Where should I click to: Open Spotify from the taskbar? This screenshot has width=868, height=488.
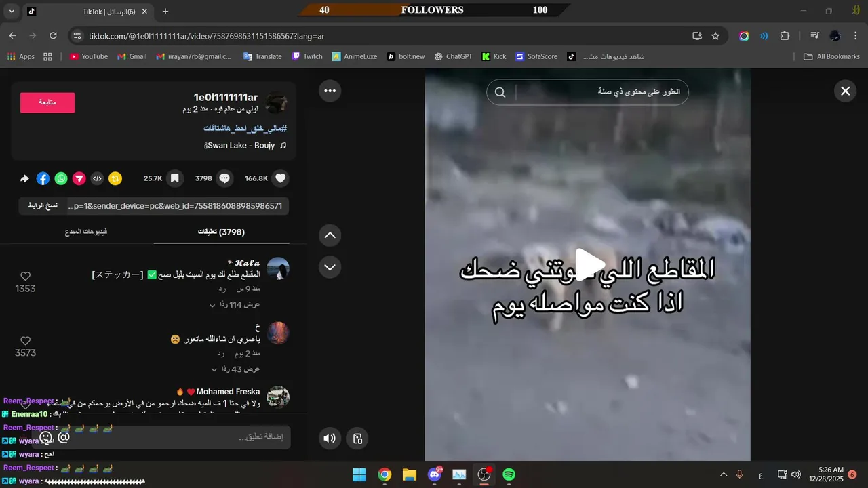coord(509,474)
